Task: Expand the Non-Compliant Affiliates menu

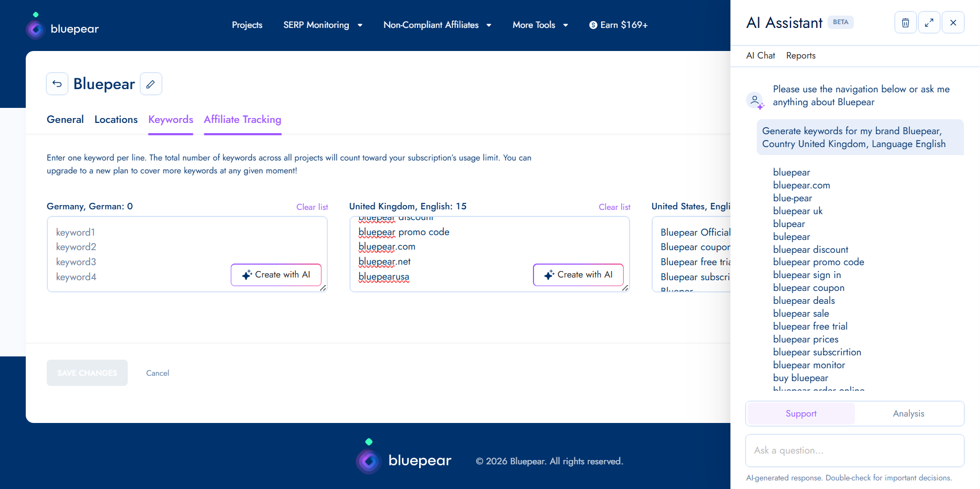Action: pyautogui.click(x=437, y=25)
